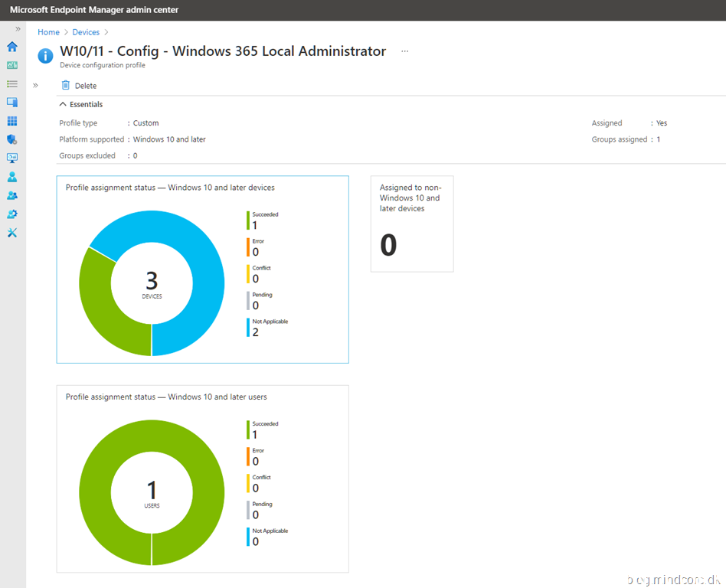Go to Devices breadcrumb link
The height and width of the screenshot is (588, 726).
pyautogui.click(x=86, y=32)
